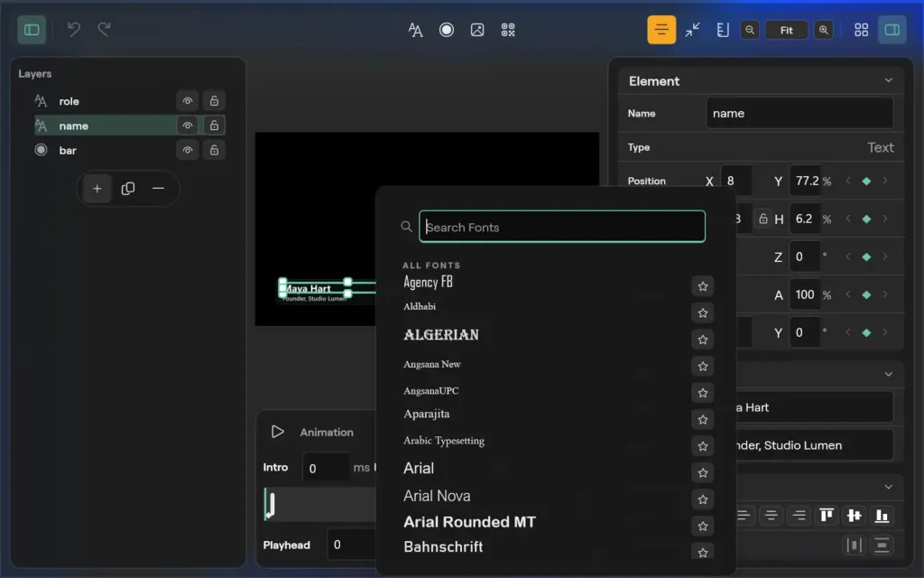The height and width of the screenshot is (578, 924).
Task: Click the Search Fonts field
Action: pyautogui.click(x=562, y=227)
